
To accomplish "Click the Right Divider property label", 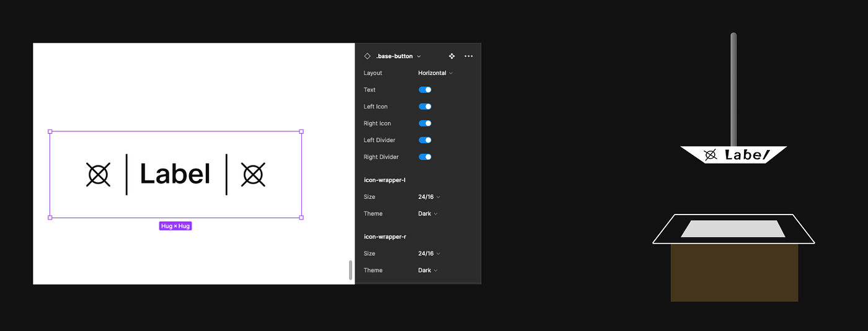I will (x=381, y=157).
